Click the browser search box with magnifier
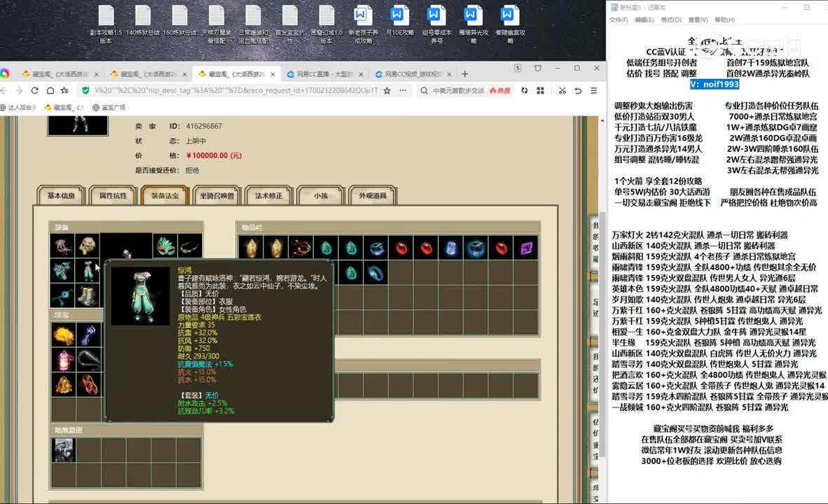The height and width of the screenshot is (504, 828). click(458, 91)
